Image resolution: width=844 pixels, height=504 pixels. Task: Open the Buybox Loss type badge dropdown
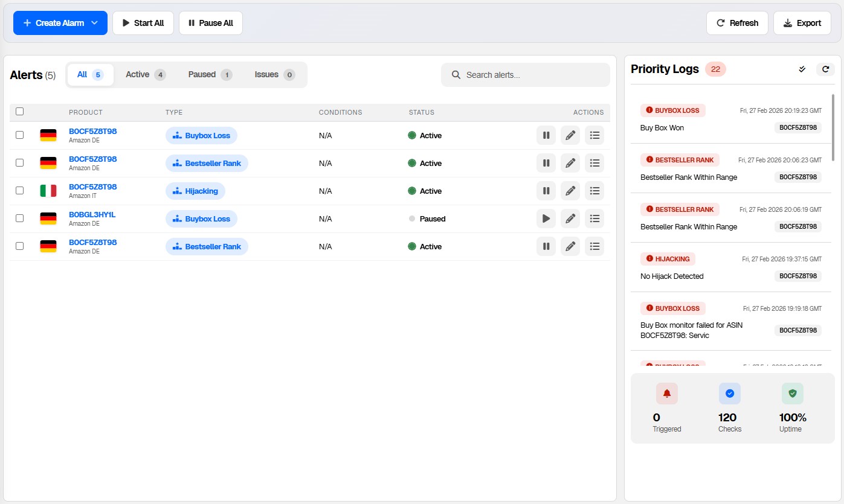[201, 135]
